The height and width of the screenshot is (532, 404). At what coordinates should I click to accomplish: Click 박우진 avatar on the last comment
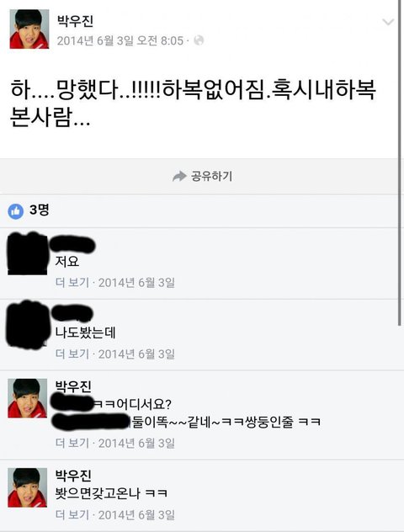click(x=28, y=488)
